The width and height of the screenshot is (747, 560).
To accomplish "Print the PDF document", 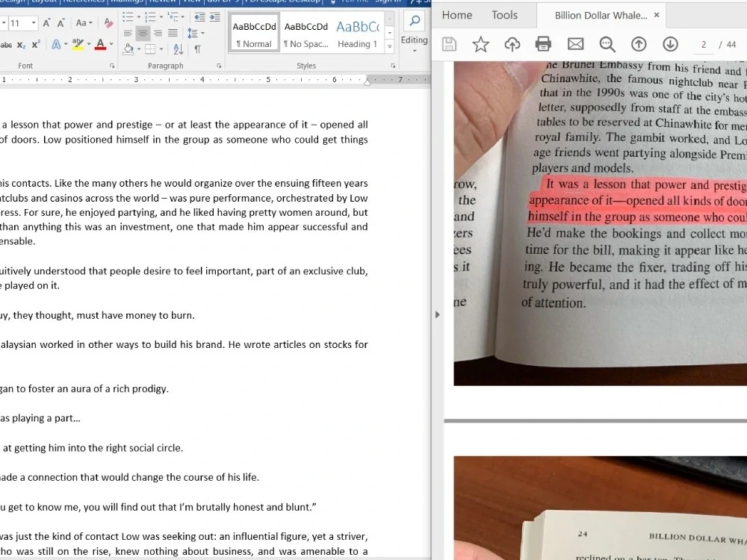I will pos(543,44).
